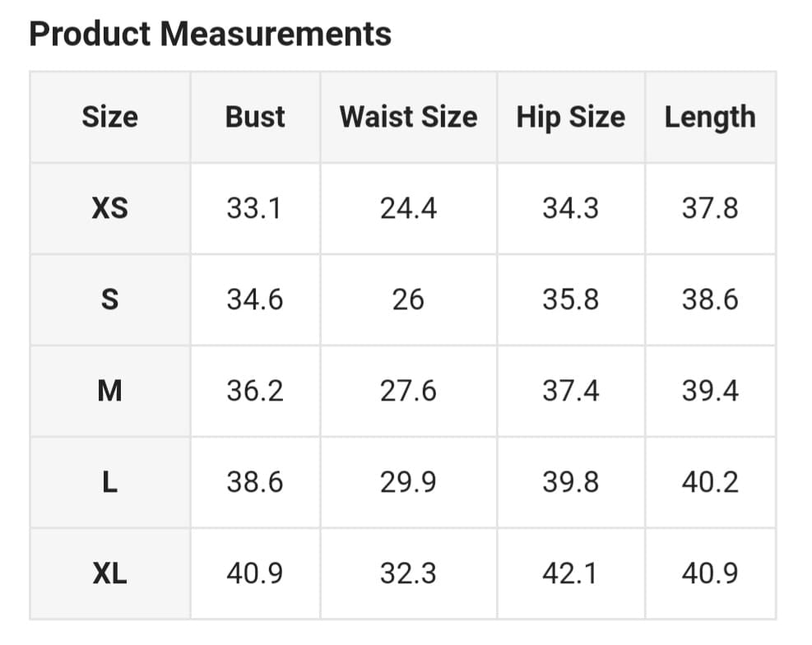Click the M waist value 27.6

pyautogui.click(x=408, y=391)
